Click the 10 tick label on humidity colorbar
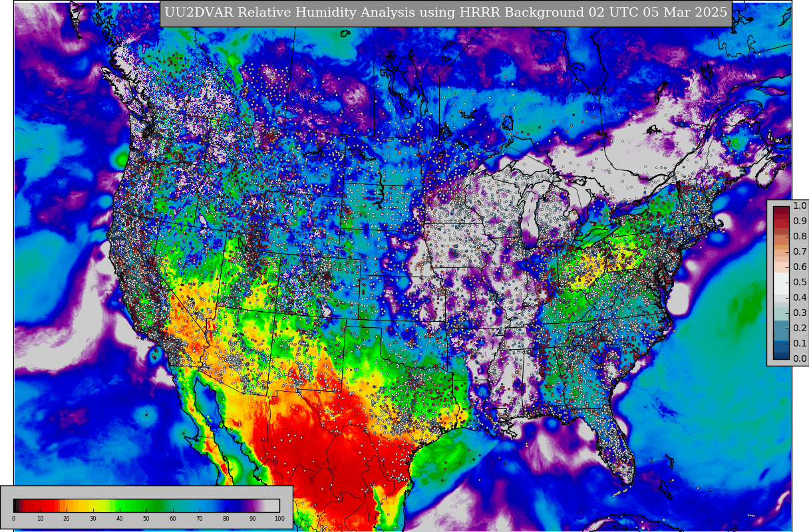The image size is (809, 532). pos(40,519)
